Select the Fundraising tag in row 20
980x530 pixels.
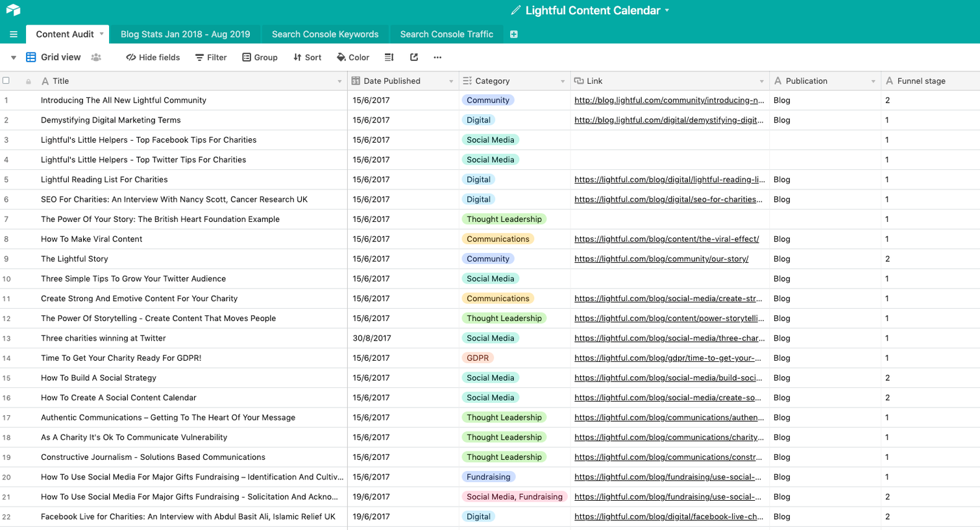click(x=489, y=477)
